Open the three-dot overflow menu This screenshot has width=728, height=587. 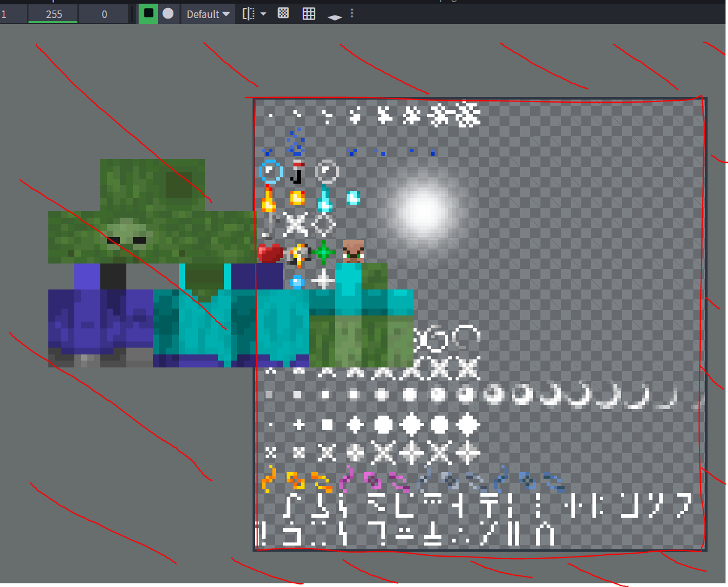pyautogui.click(x=352, y=14)
